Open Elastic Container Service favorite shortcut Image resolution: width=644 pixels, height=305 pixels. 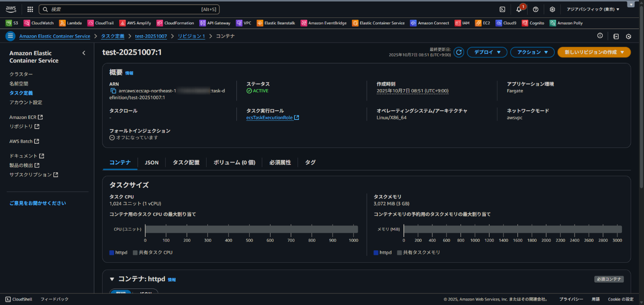tap(379, 23)
